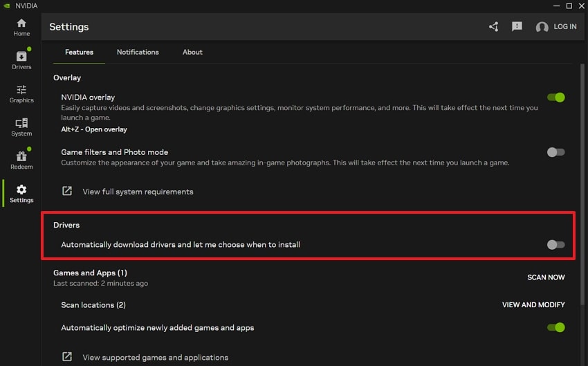Minimize the NVIDIA app window
Screen dimensions: 588x366
[x=556, y=6]
